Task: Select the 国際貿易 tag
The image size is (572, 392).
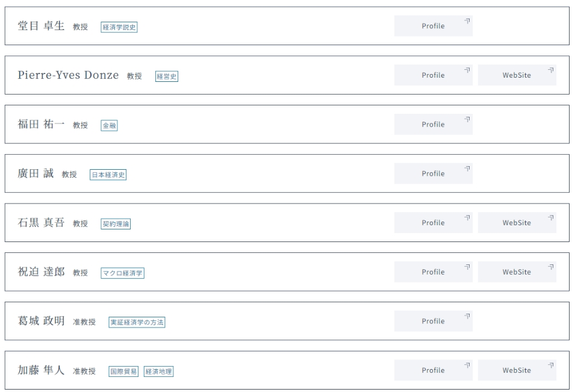Action: 123,372
